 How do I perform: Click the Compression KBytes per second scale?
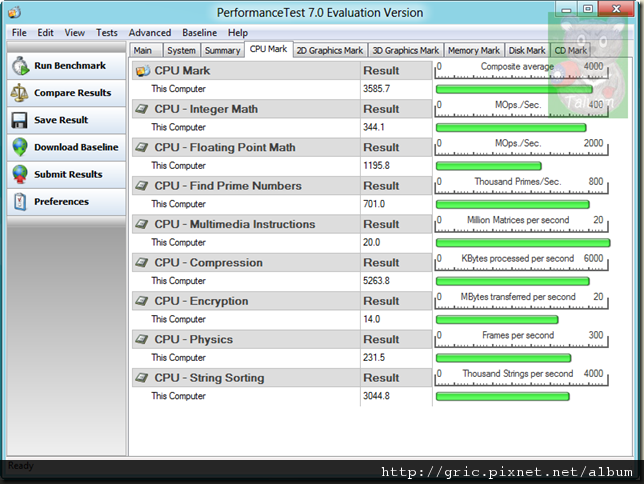[x=521, y=263]
